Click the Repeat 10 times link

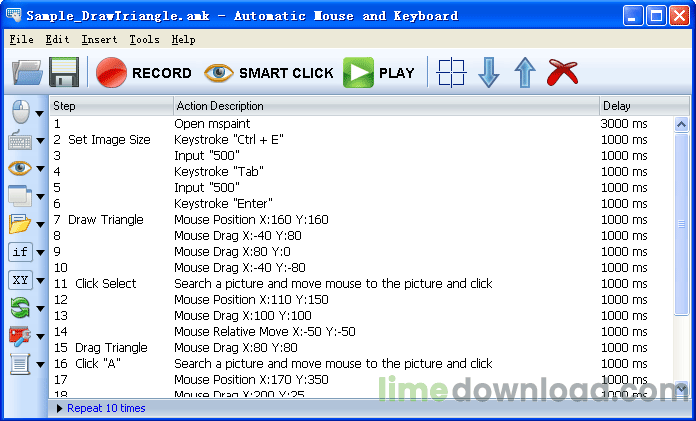pyautogui.click(x=106, y=408)
